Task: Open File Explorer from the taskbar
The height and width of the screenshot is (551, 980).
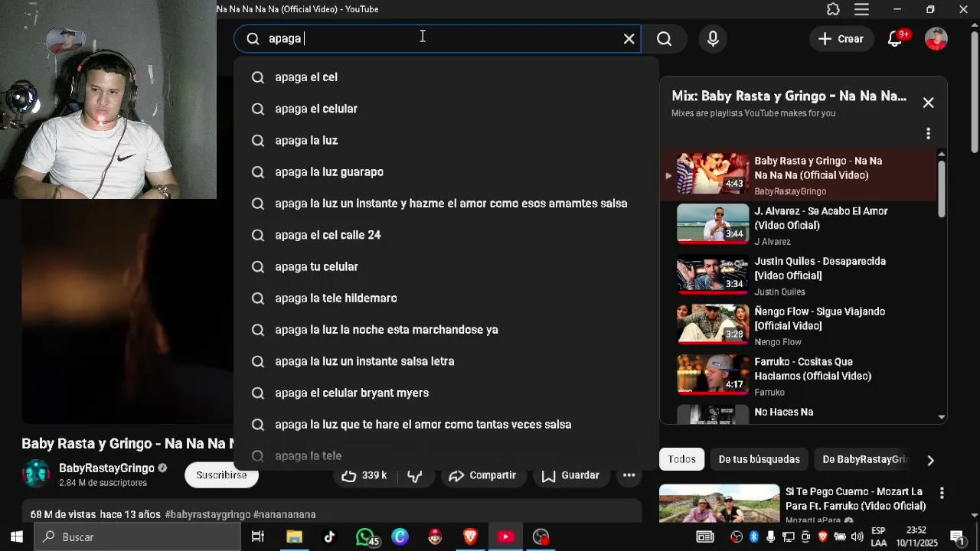Action: [x=294, y=536]
